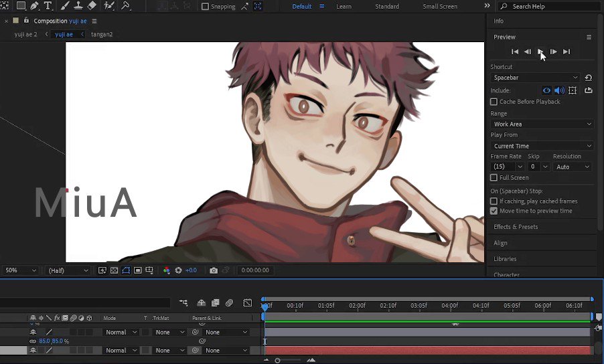The width and height of the screenshot is (604, 364).
Task: Click the exposure value +0.0
Action: click(x=191, y=270)
